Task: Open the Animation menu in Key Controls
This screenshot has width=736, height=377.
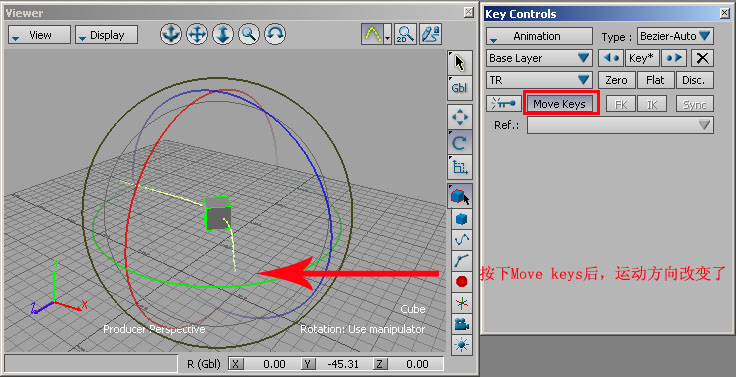Action: coord(539,36)
